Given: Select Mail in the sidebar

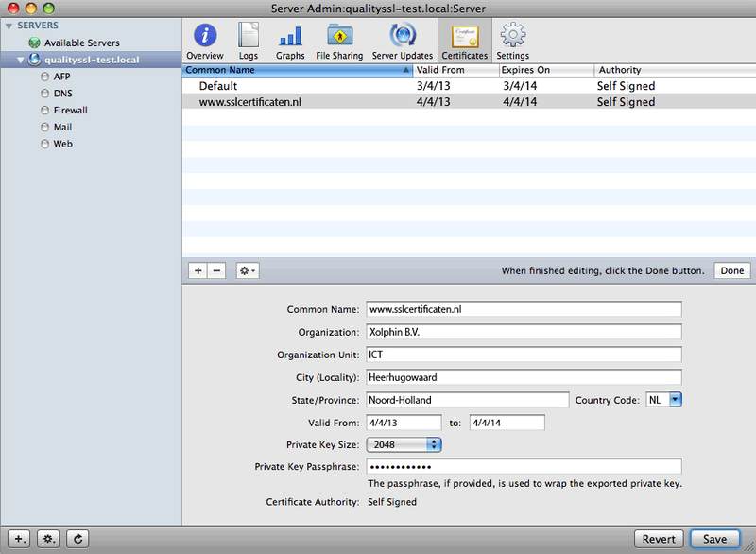Looking at the screenshot, I should [x=62, y=128].
